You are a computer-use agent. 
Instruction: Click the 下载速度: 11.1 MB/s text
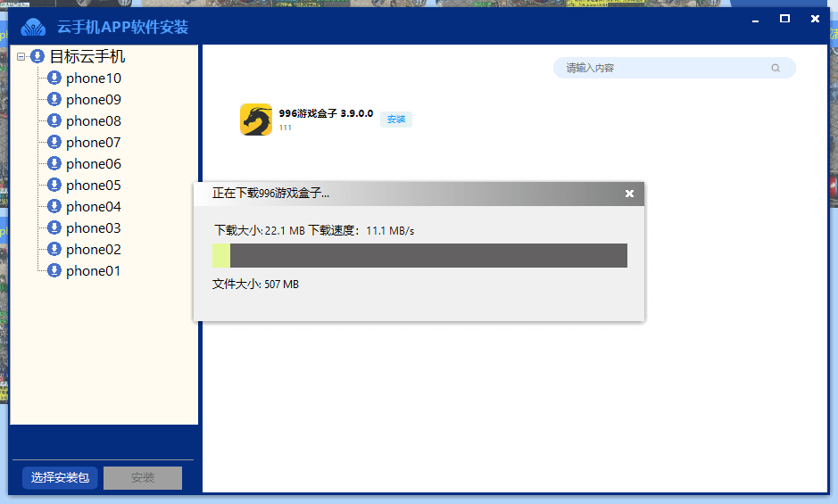coord(361,230)
